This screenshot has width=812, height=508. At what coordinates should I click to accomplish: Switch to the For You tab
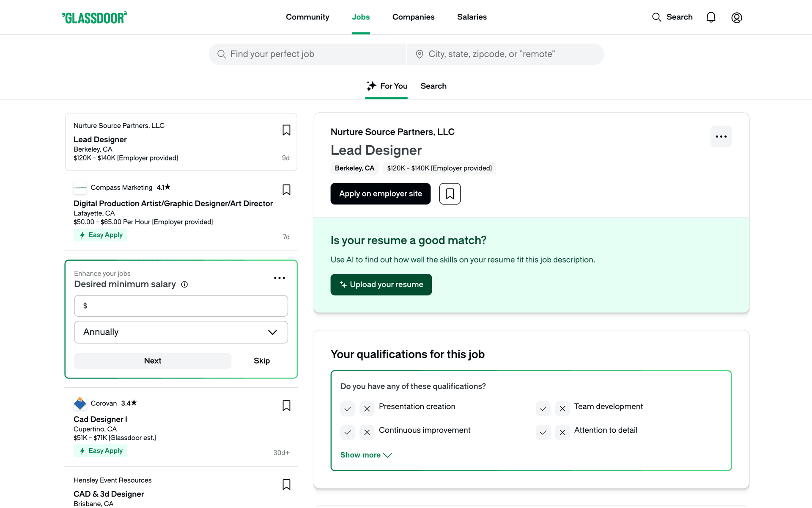coord(387,86)
